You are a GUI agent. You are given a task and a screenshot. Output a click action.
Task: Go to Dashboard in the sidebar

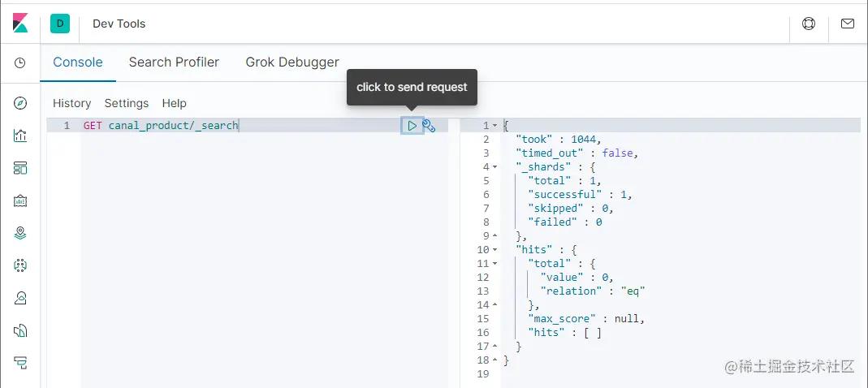tap(20, 168)
